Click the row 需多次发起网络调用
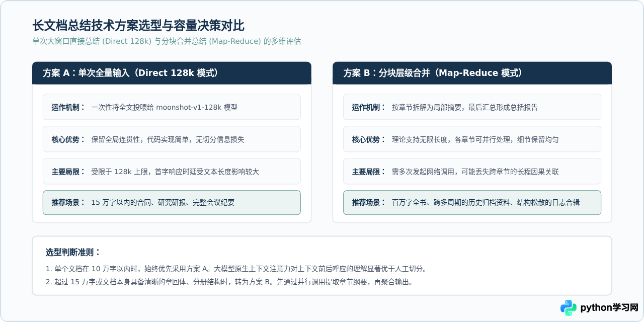The image size is (644, 322). 472,171
